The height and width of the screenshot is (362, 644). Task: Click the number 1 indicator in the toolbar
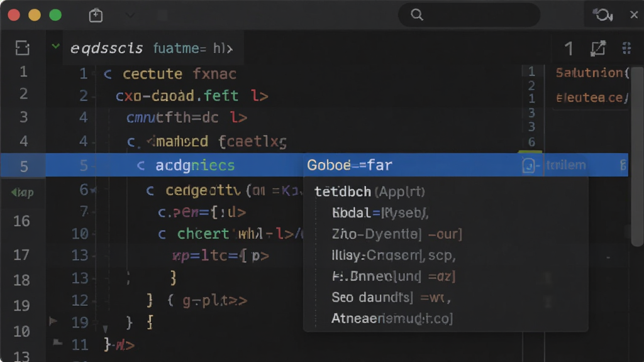pyautogui.click(x=569, y=48)
